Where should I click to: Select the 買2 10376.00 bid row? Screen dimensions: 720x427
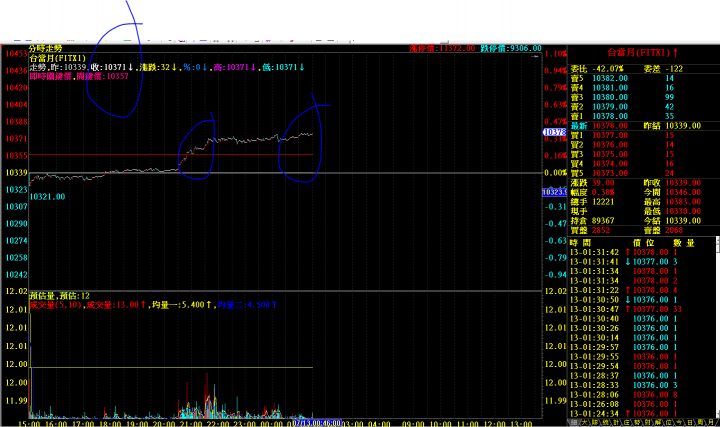pos(643,145)
